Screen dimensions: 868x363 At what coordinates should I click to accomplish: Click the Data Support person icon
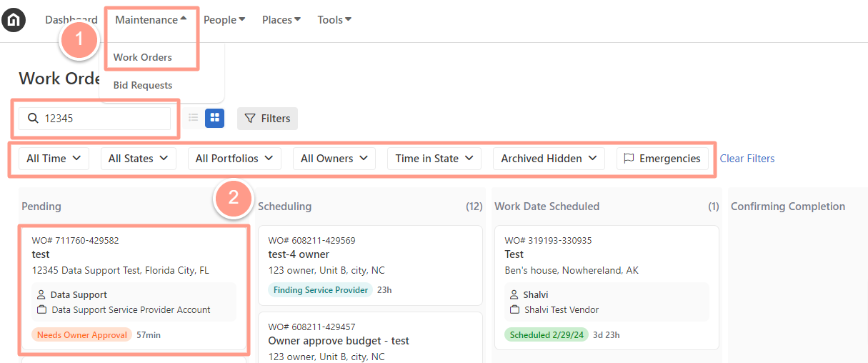click(x=41, y=294)
